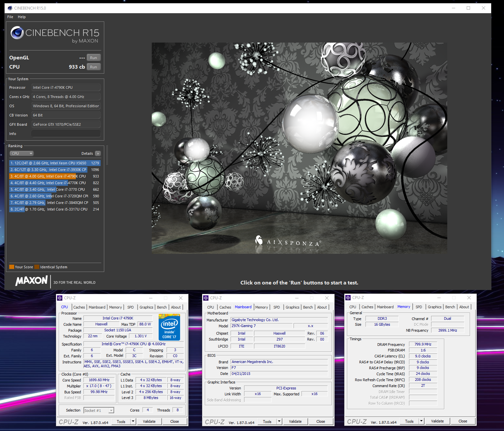Open the Socket #1 selection dropdown
Viewport: 504px width, 431px height.
coord(99,410)
